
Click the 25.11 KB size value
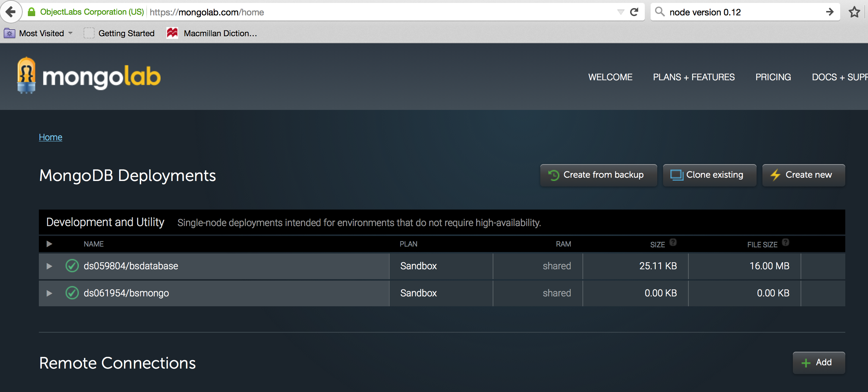click(658, 266)
